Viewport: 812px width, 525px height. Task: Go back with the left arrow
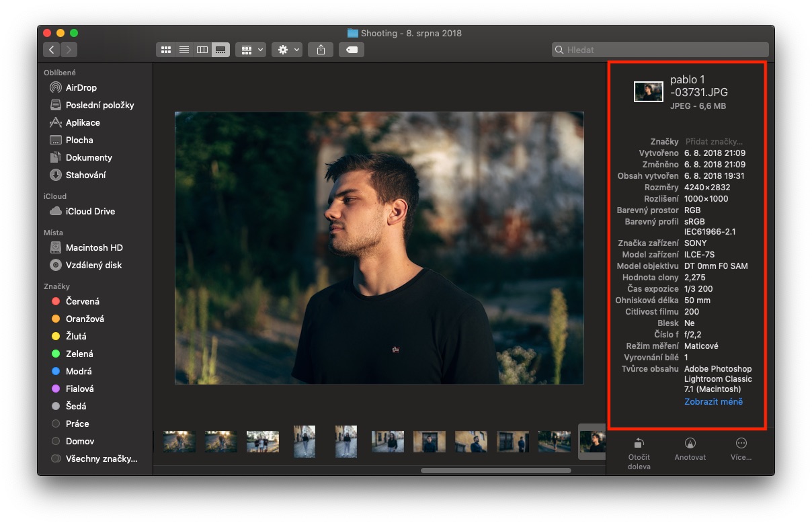pyautogui.click(x=52, y=50)
